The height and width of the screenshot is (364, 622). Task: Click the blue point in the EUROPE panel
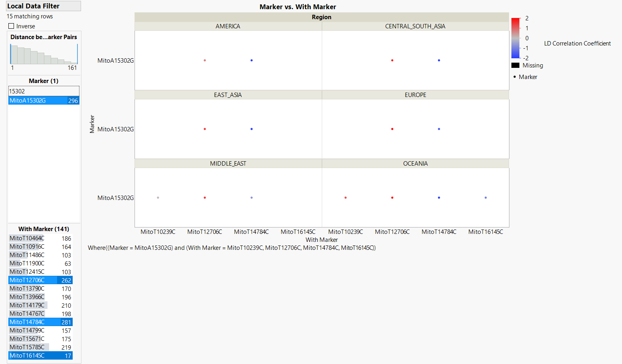click(x=439, y=129)
